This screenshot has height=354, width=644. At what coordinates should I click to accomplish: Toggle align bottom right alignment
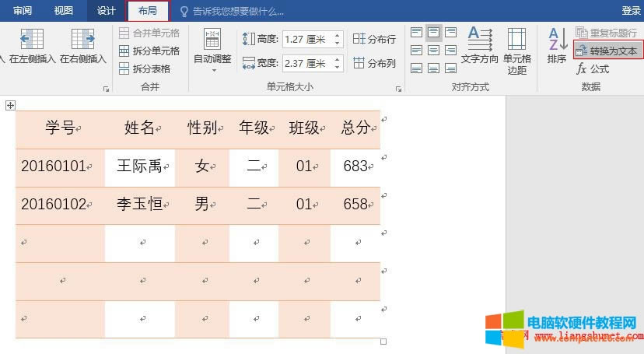(x=451, y=66)
